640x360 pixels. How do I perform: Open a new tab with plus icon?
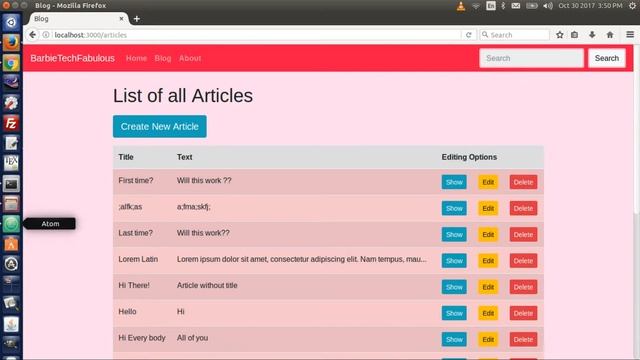click(x=137, y=19)
